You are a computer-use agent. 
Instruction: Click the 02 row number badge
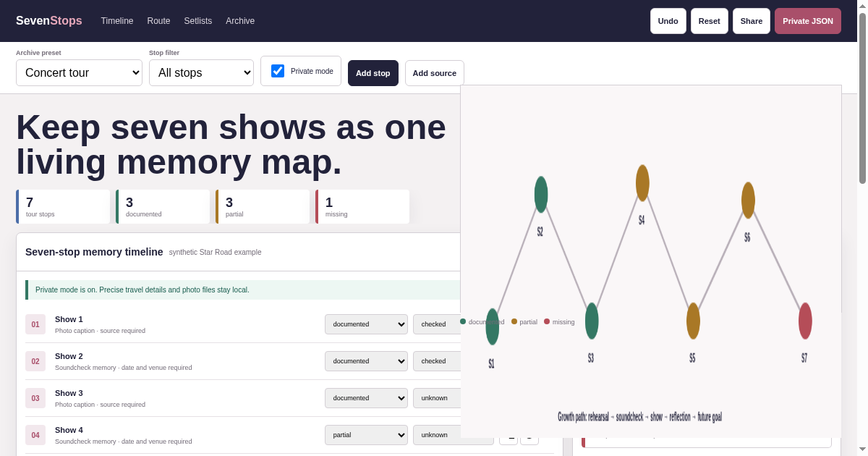pos(35,361)
